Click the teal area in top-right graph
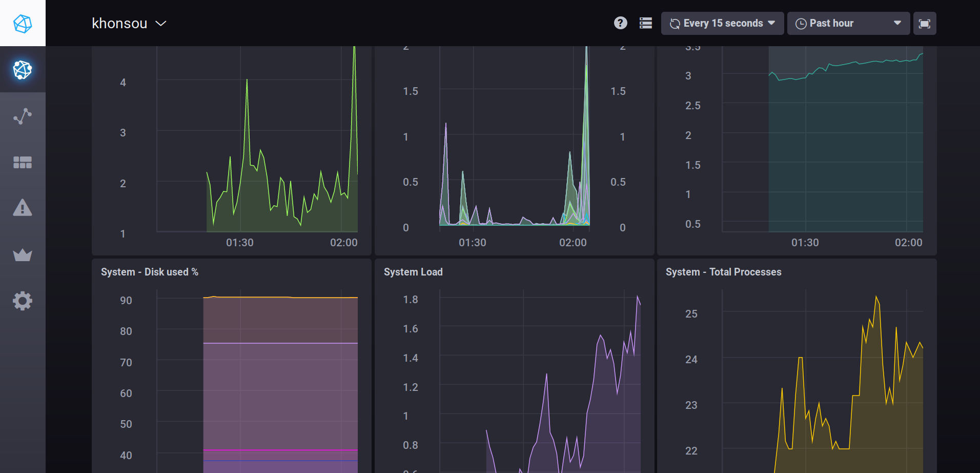Viewport: 980px width, 473px height. coord(846,154)
